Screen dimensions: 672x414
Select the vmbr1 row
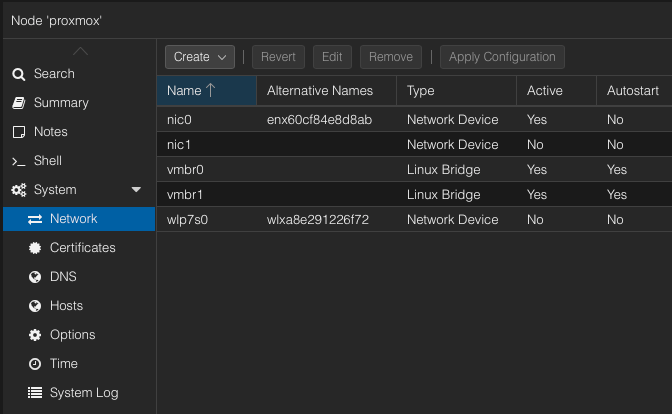pos(414,195)
